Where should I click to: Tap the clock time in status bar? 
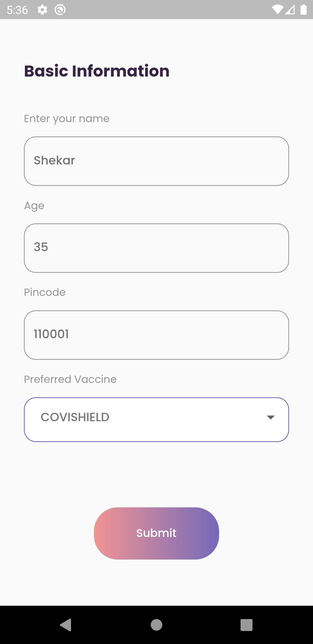tap(17, 10)
